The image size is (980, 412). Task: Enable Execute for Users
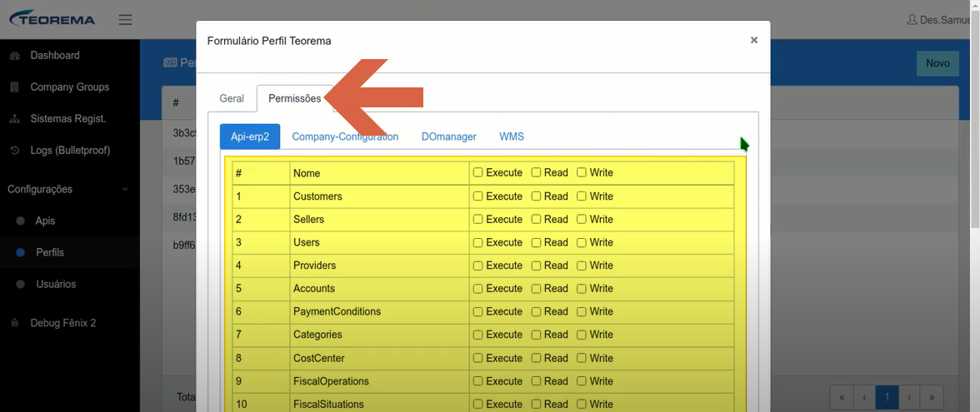click(478, 242)
